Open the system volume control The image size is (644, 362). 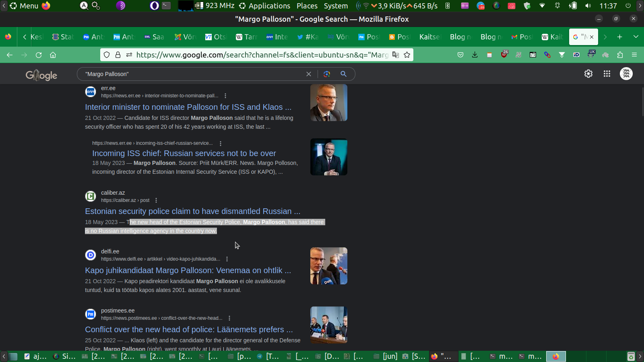pos(588,6)
